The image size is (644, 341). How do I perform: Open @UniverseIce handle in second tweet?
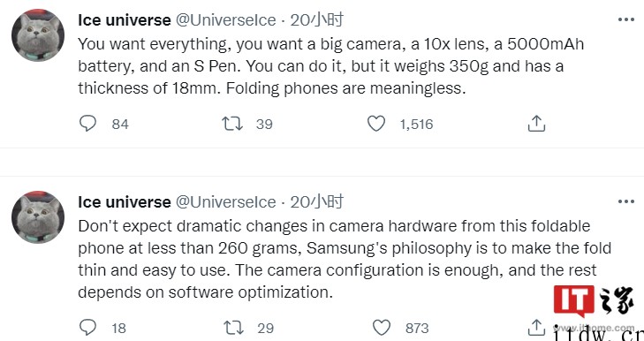point(226,201)
